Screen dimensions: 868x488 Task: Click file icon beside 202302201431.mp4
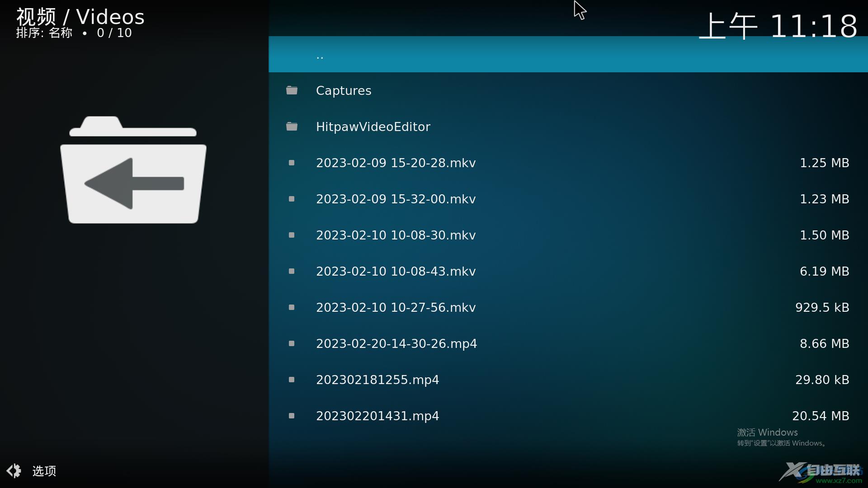pos(292,416)
